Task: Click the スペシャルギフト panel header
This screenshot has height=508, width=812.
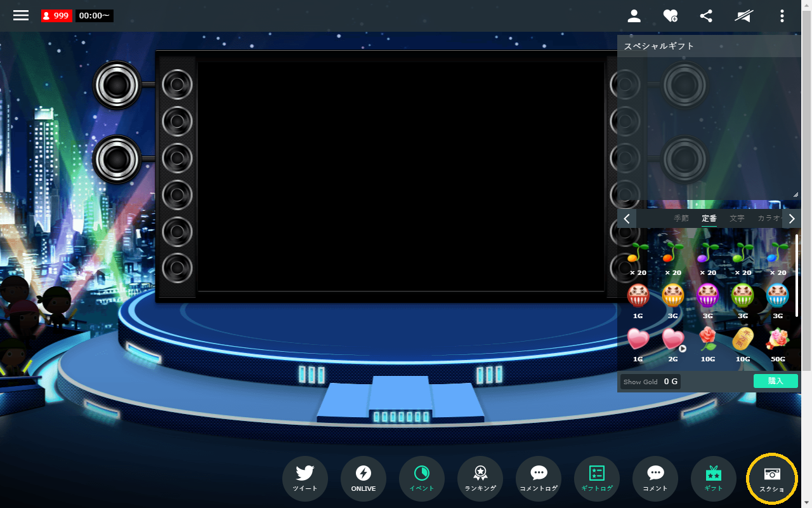Action: click(x=709, y=46)
